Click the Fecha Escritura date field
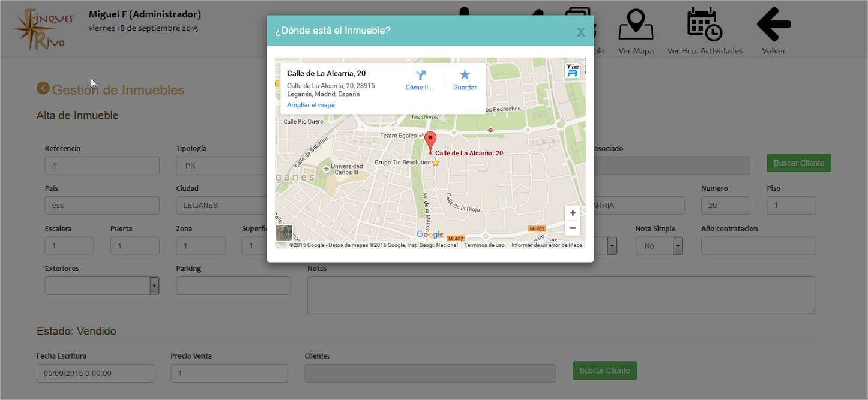Image resolution: width=868 pixels, height=400 pixels. click(x=95, y=374)
